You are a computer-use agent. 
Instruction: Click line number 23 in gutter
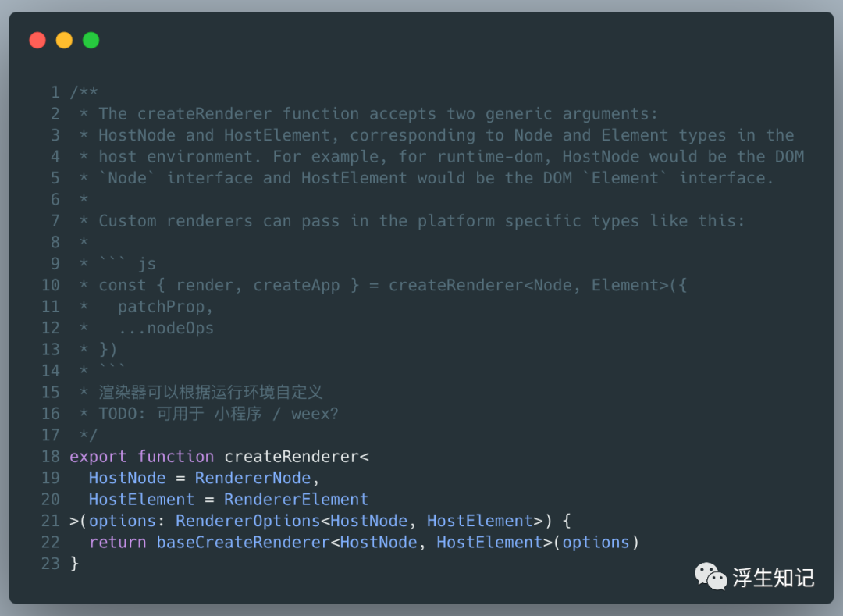coord(51,564)
